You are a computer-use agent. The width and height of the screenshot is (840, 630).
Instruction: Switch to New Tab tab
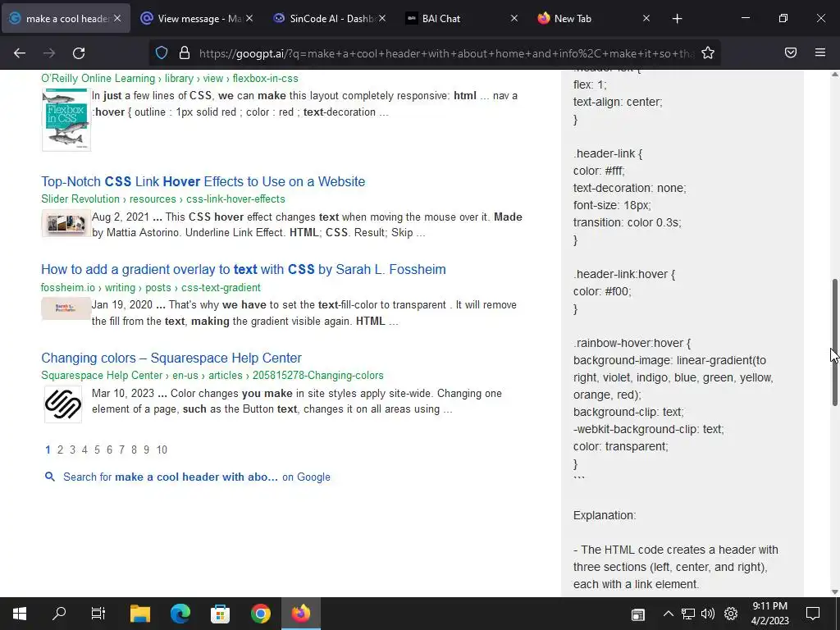click(x=594, y=19)
